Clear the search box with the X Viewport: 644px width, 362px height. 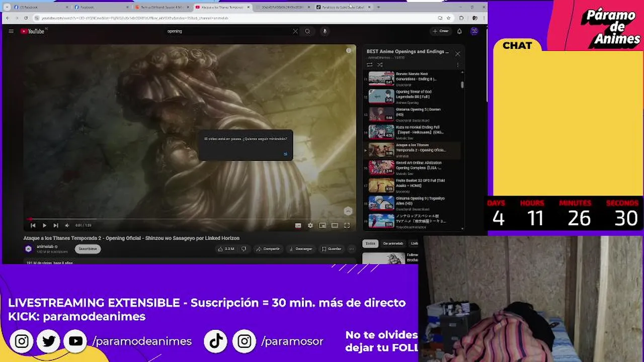295,31
